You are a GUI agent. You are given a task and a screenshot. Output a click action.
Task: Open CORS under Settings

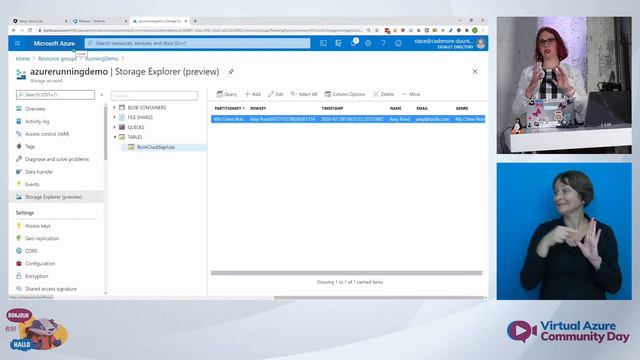(31, 251)
